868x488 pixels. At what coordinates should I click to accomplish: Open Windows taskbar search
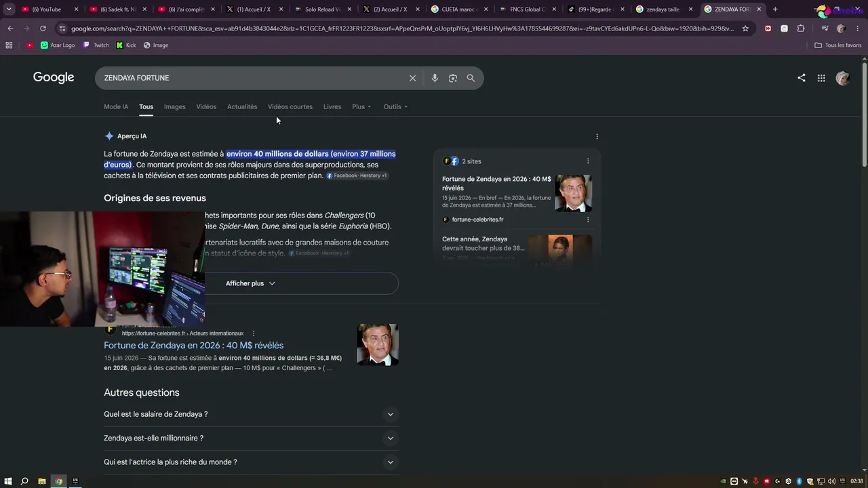click(24, 481)
